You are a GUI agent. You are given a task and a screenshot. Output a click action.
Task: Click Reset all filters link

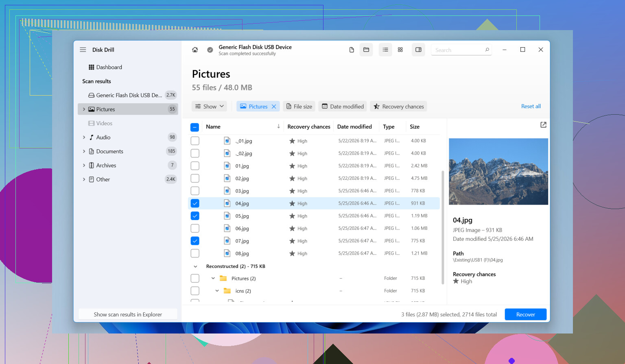point(531,106)
